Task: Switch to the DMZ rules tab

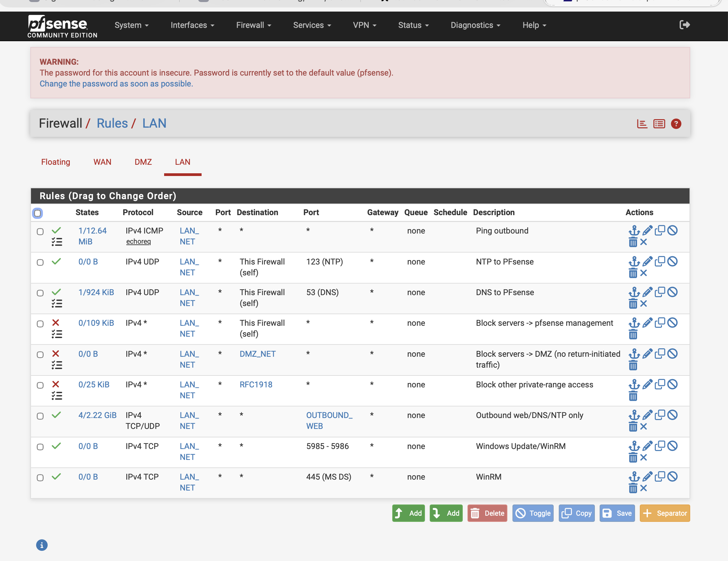Action: tap(143, 162)
